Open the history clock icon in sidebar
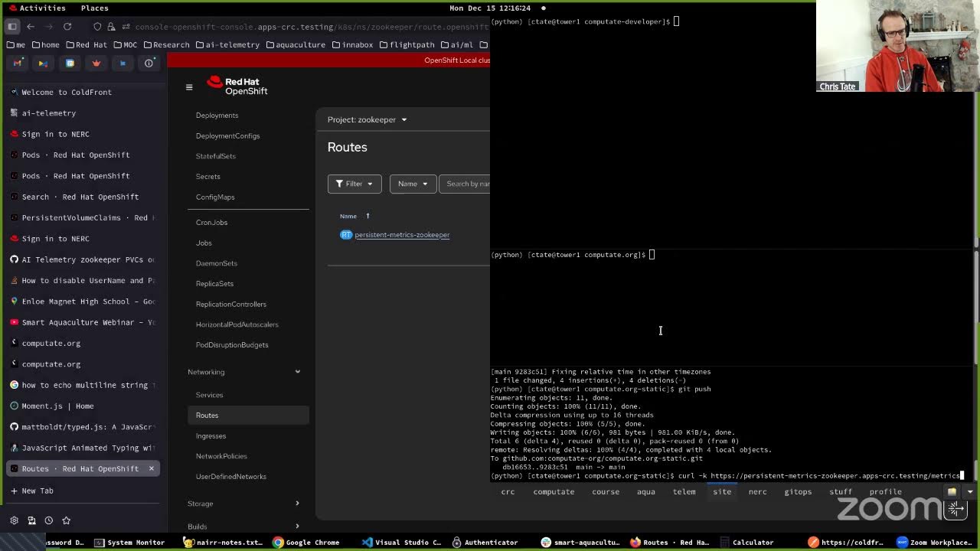This screenshot has width=980, height=551. click(49, 520)
